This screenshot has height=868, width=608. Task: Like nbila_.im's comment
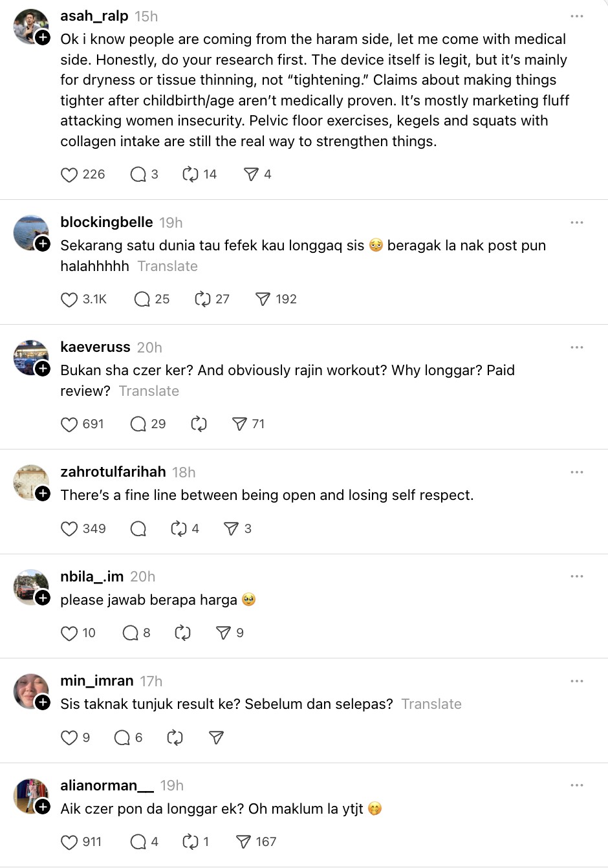point(69,633)
